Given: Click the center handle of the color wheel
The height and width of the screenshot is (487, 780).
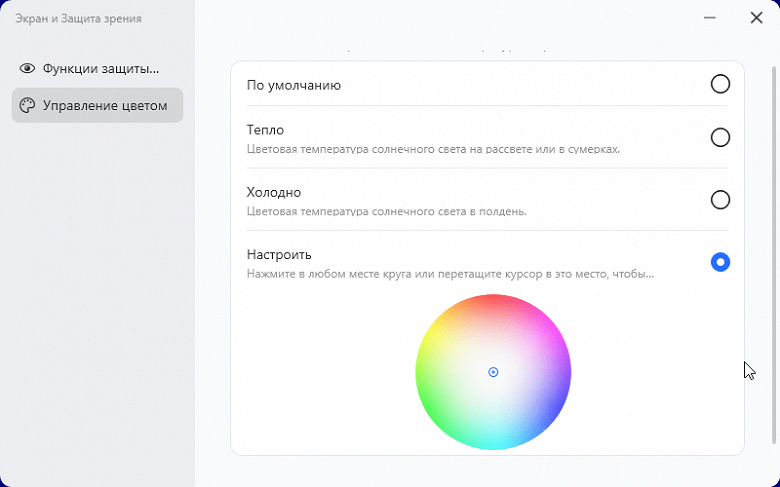Looking at the screenshot, I should (493, 372).
